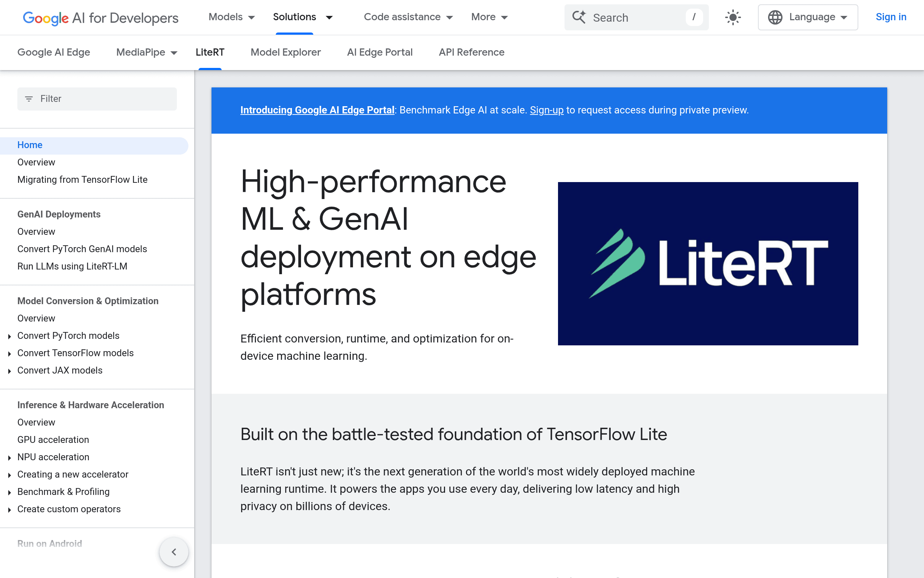Collapse the sidebar with the chevron button
924x578 pixels.
coord(174,552)
